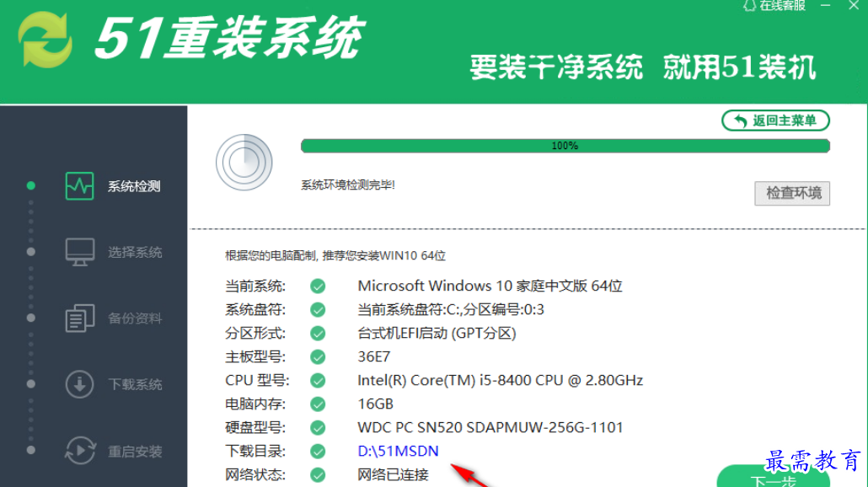Click the 51重装系统 title text
This screenshot has height=487, width=868.
pos(230,38)
